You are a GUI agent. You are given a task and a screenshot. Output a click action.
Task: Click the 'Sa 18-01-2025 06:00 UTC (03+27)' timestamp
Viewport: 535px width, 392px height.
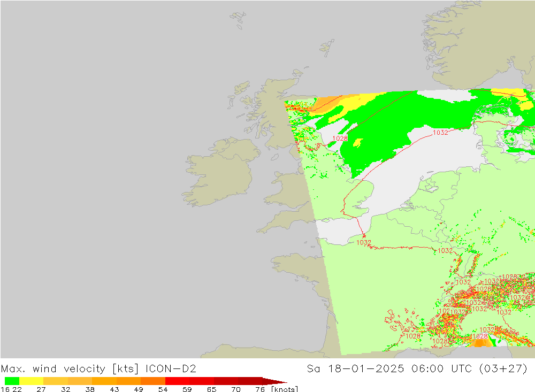[x=417, y=369]
